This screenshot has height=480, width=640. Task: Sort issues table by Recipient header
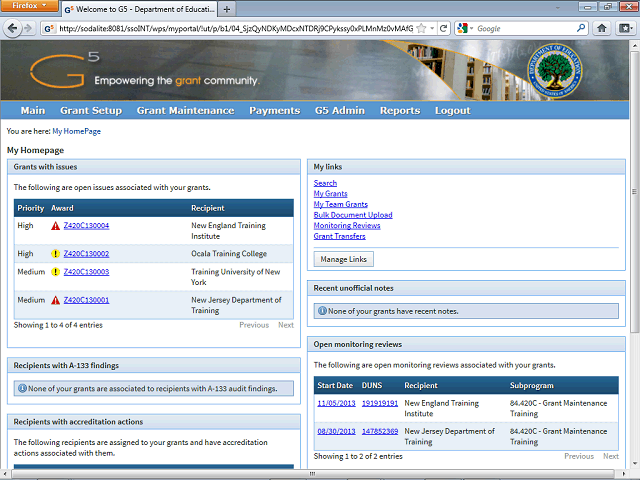[x=208, y=208]
